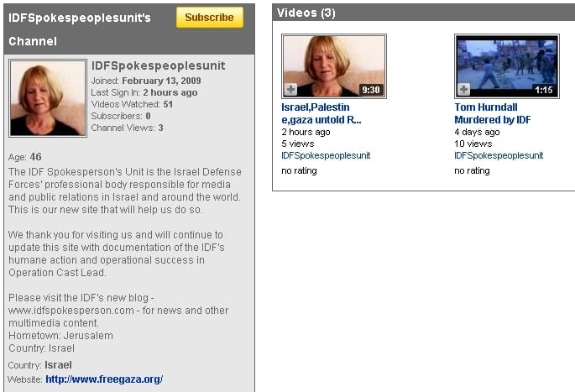Click the Channel Views: 3 text

[127, 128]
